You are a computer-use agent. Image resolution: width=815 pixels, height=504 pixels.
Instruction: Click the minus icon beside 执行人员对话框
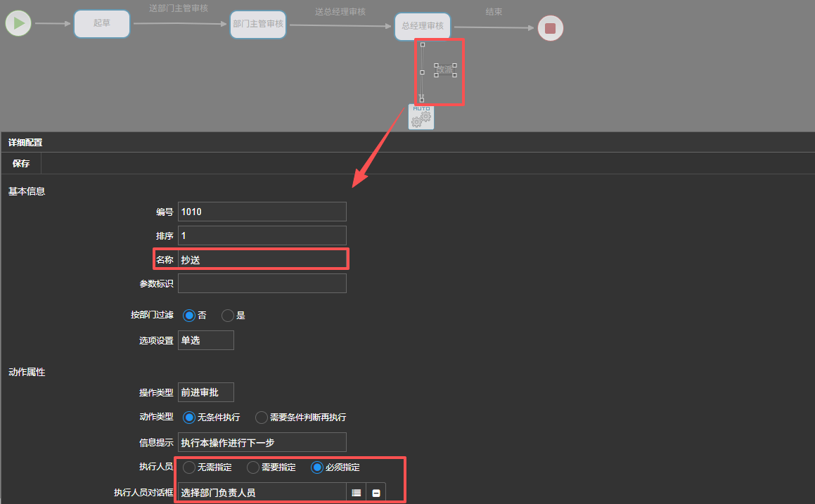point(376,493)
